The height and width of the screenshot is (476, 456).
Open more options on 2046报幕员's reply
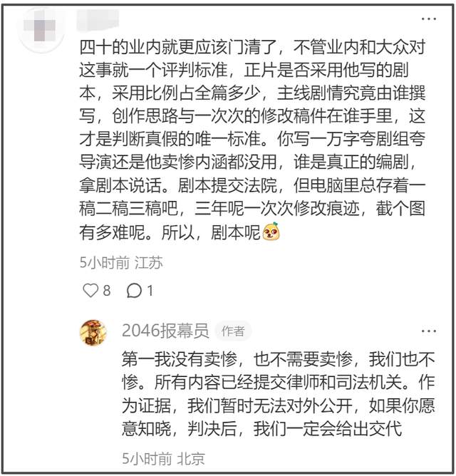429,331
